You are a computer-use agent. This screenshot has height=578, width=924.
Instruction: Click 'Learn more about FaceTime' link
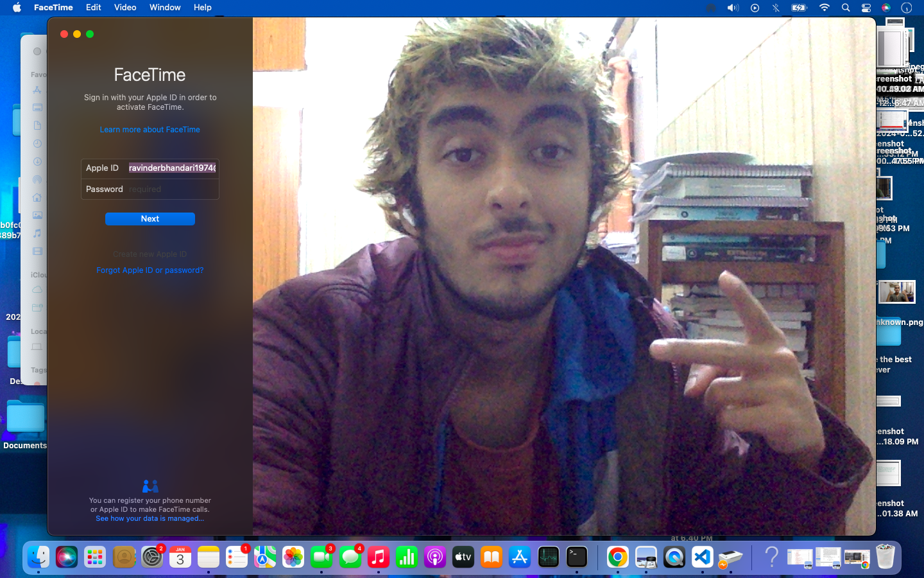tap(150, 130)
